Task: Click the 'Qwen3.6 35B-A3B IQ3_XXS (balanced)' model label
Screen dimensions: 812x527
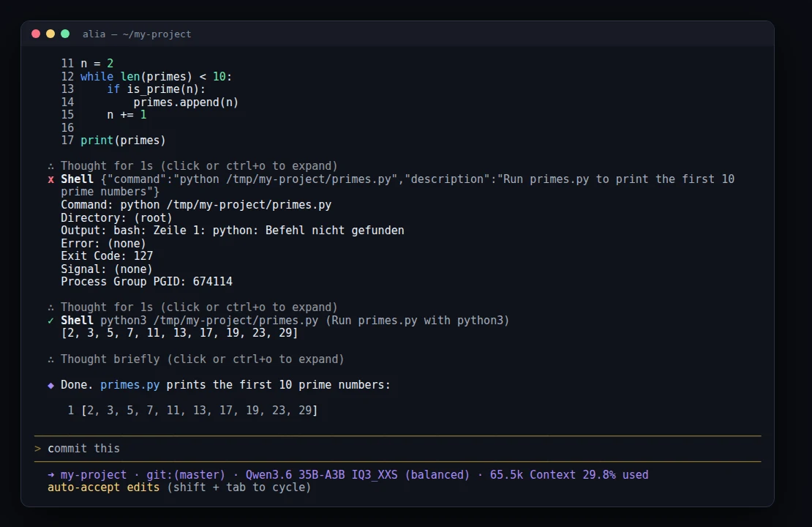Action: [357, 474]
